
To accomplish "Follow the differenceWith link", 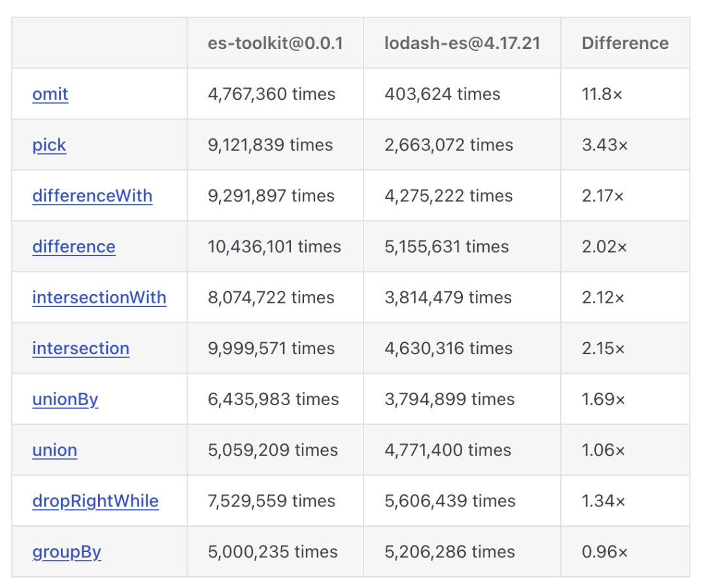I will (92, 196).
